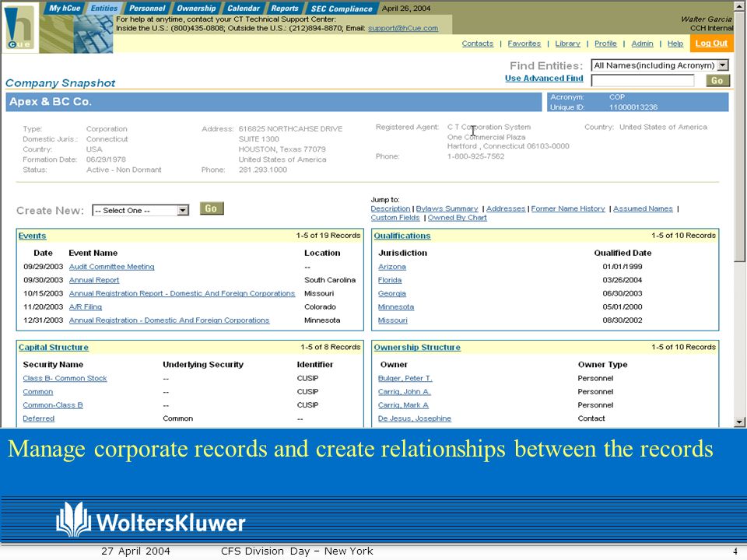Click the vertical scrollbar down arrow
747x560 pixels.
739,422
